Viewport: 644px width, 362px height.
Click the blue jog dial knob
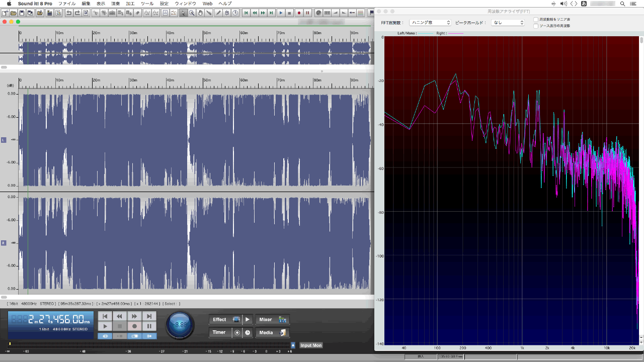click(180, 325)
